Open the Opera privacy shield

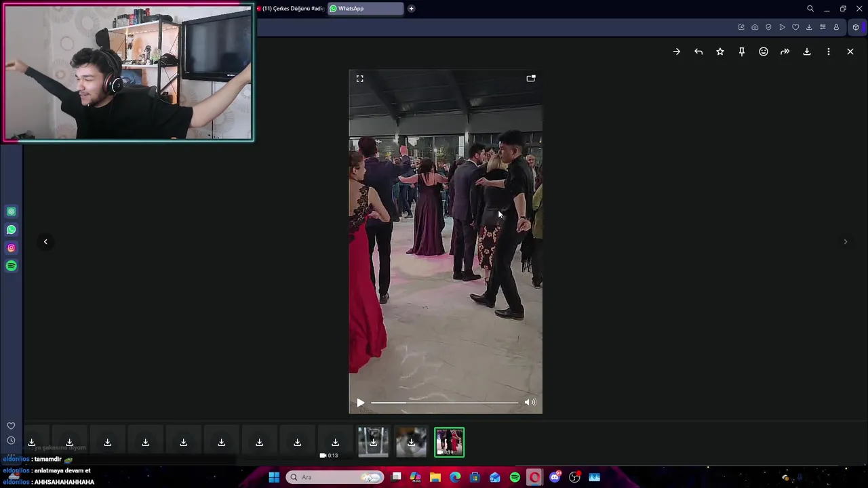(x=768, y=27)
